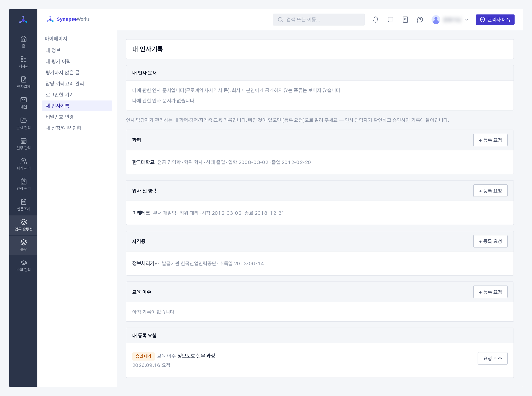Select the 내 신청/예약 현황 menu item
Screen dimensions: 532x396
tap(77, 128)
